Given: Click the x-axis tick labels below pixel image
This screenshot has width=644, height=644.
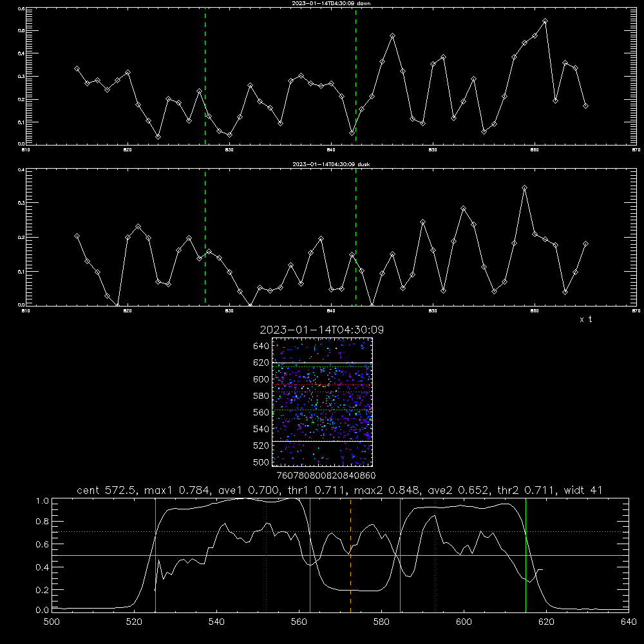Looking at the screenshot, I should click(326, 476).
